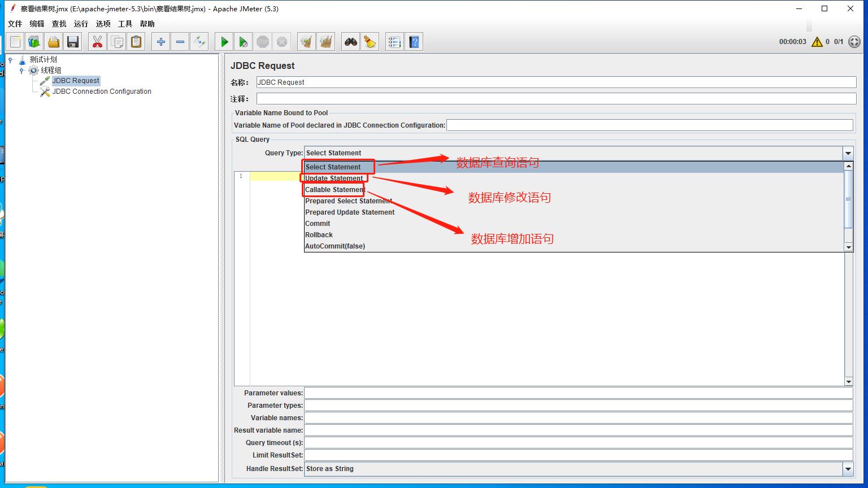Select 测试计划 in the tree
The width and height of the screenshot is (868, 488).
coord(43,59)
